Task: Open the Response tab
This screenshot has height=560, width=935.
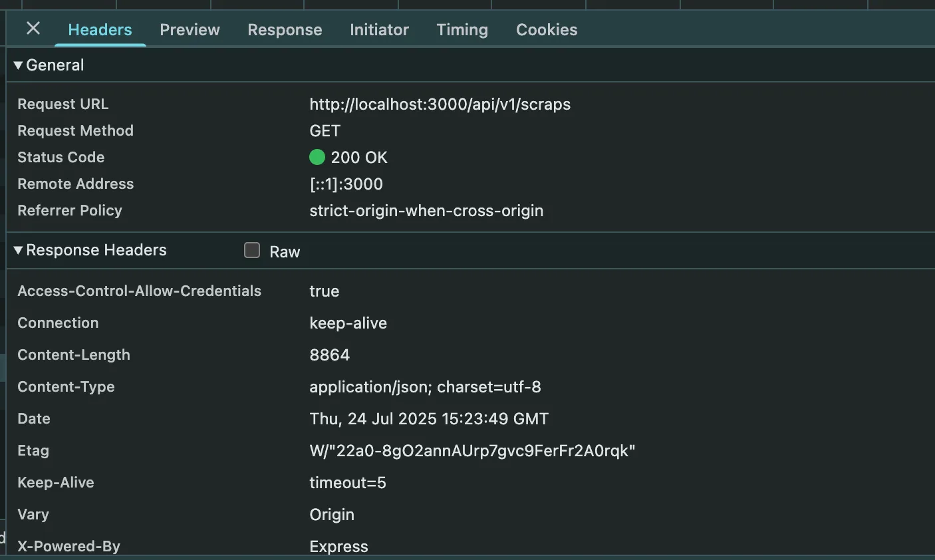Action: [x=285, y=30]
